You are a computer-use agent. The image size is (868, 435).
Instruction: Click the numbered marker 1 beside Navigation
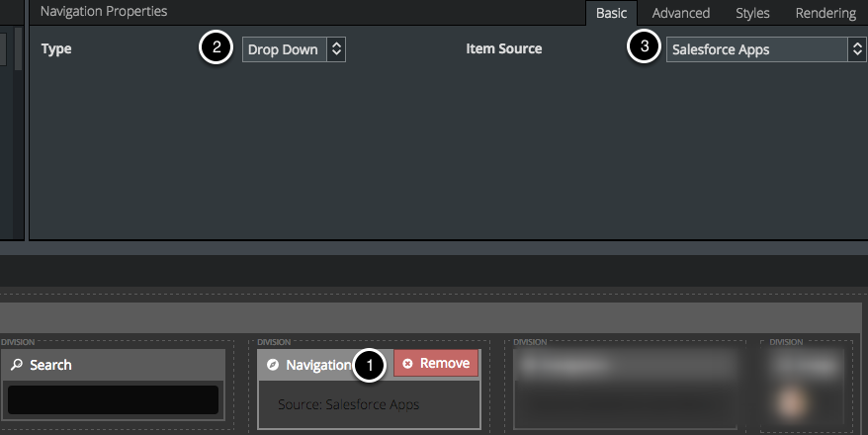pos(370,365)
